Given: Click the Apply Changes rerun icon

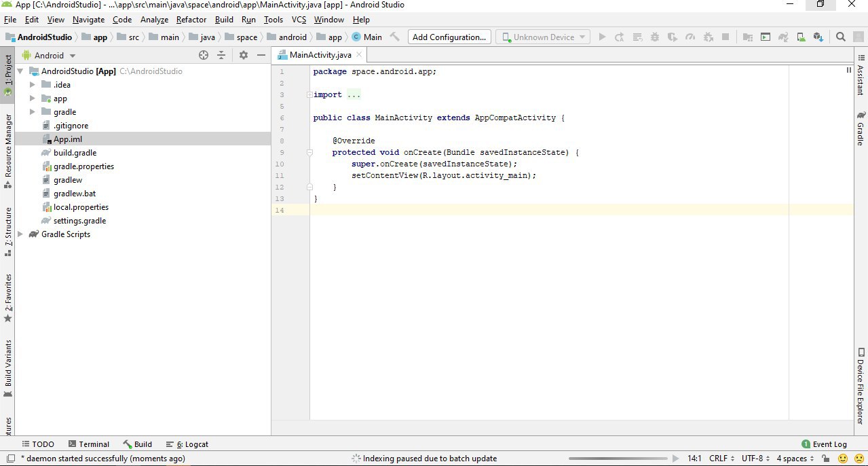Looking at the screenshot, I should 620,37.
